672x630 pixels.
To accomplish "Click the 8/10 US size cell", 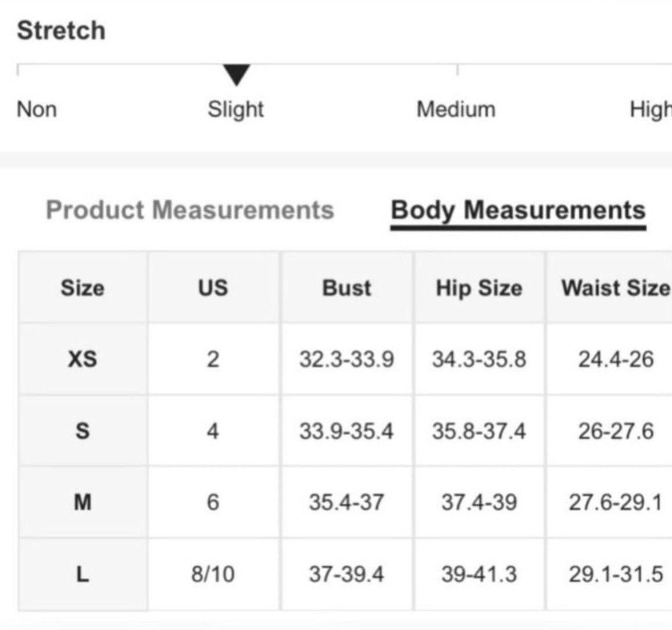I will tap(213, 574).
